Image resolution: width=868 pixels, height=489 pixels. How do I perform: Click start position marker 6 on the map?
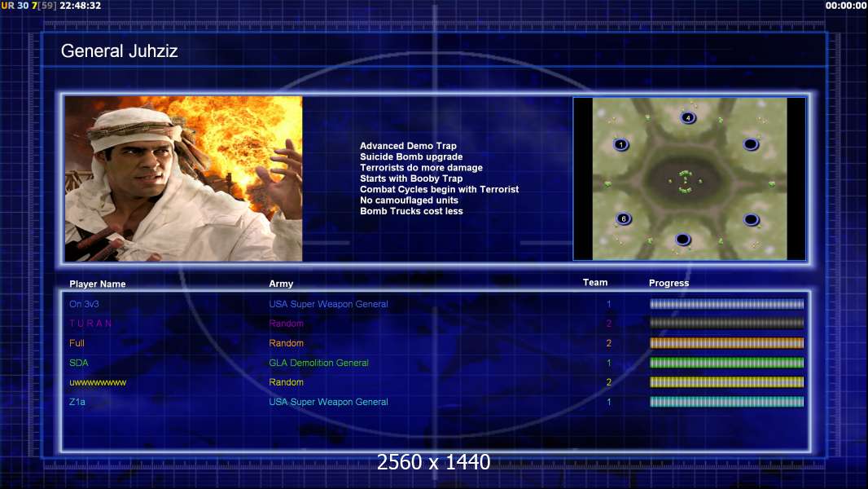(624, 218)
